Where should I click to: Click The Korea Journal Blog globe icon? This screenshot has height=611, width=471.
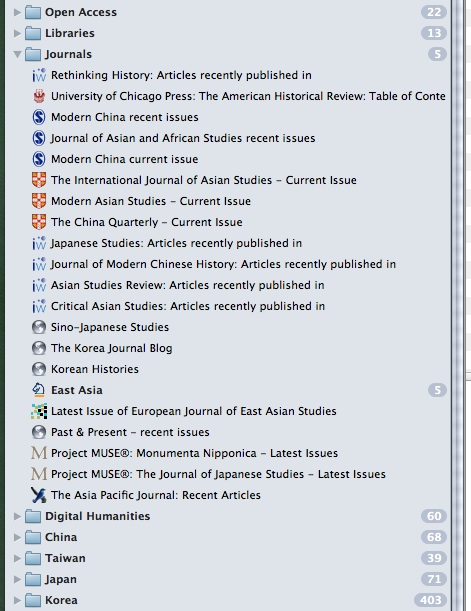tap(39, 348)
